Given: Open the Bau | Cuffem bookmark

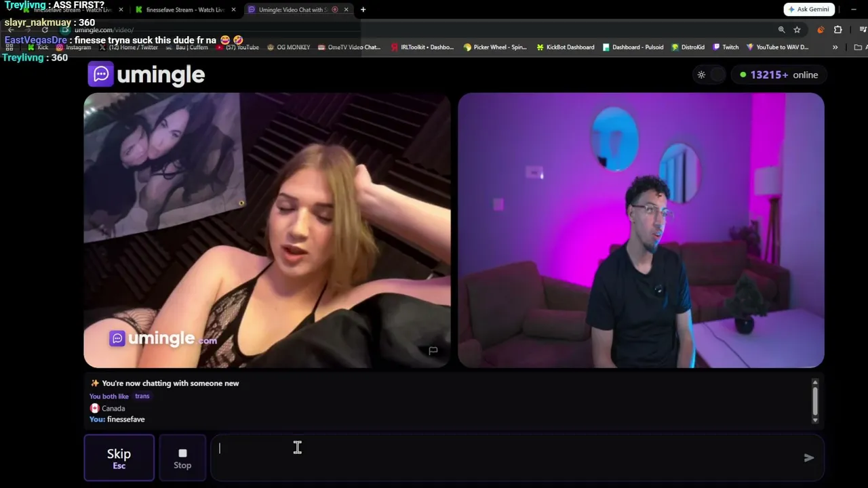Looking at the screenshot, I should pos(186,47).
